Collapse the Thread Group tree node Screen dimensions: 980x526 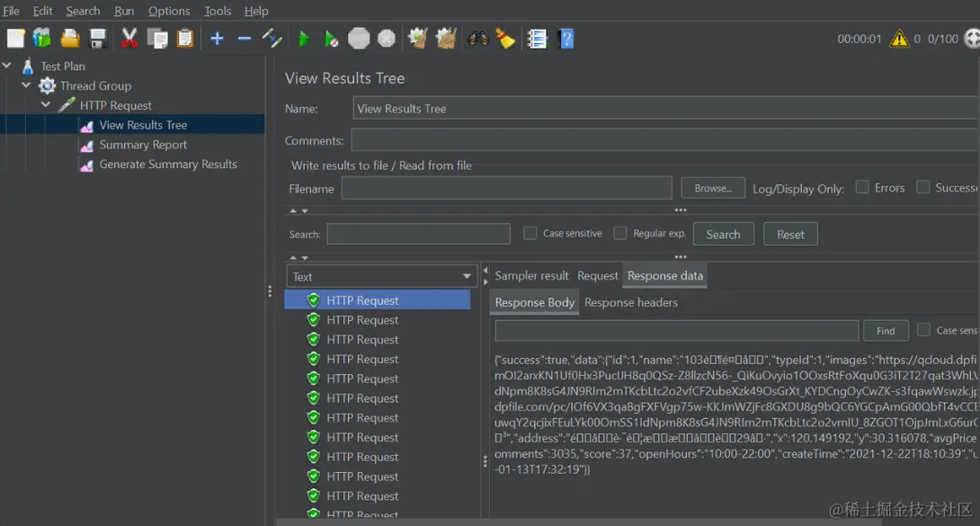[x=26, y=85]
